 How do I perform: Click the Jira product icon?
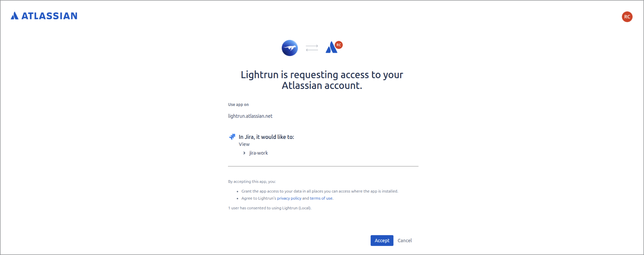[232, 137]
